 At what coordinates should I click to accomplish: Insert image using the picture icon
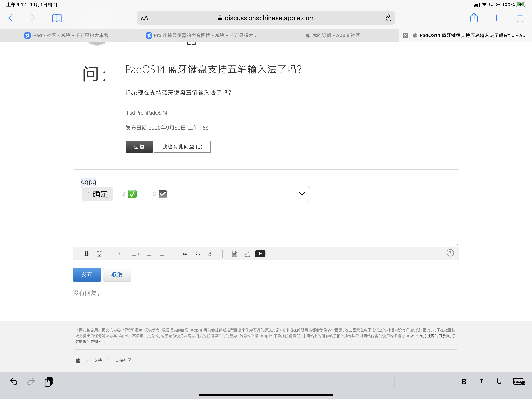(247, 254)
